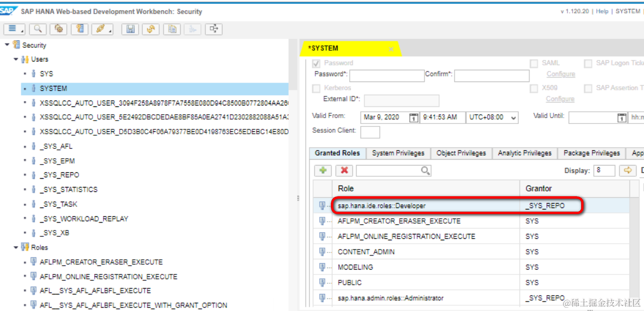Collapse the Security tree node
Viewport: 644px width, 311px height.
click(7, 45)
